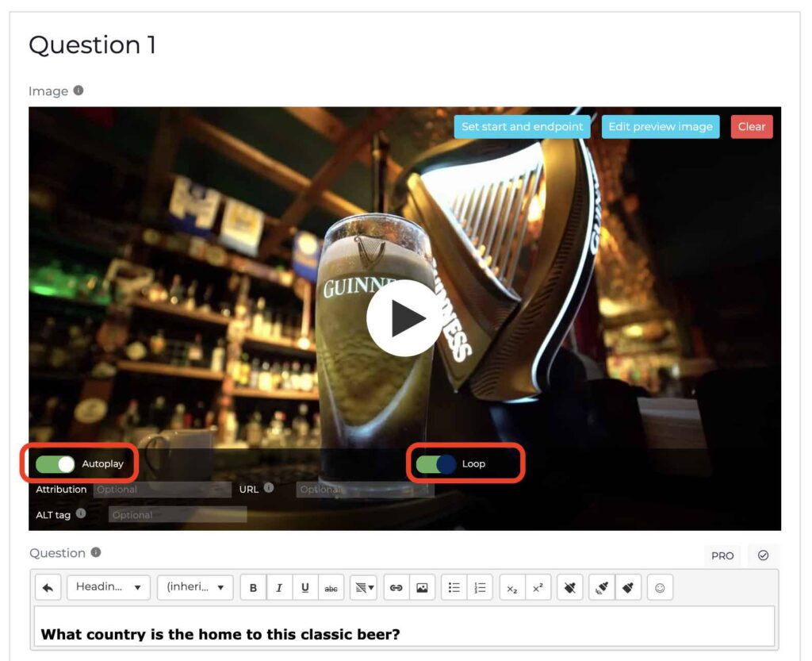
Task: Disable the Autoplay toggle
Action: [x=55, y=463]
